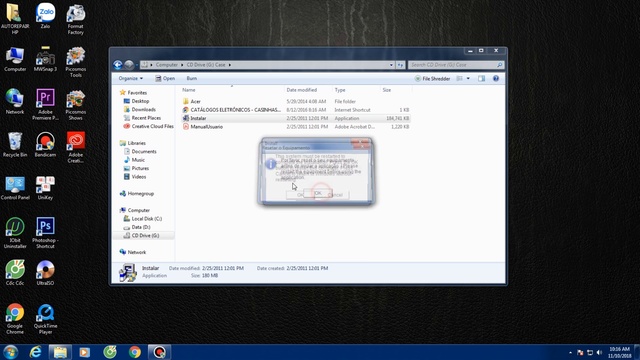Open Internet Explorer from the taskbar

coord(36,352)
